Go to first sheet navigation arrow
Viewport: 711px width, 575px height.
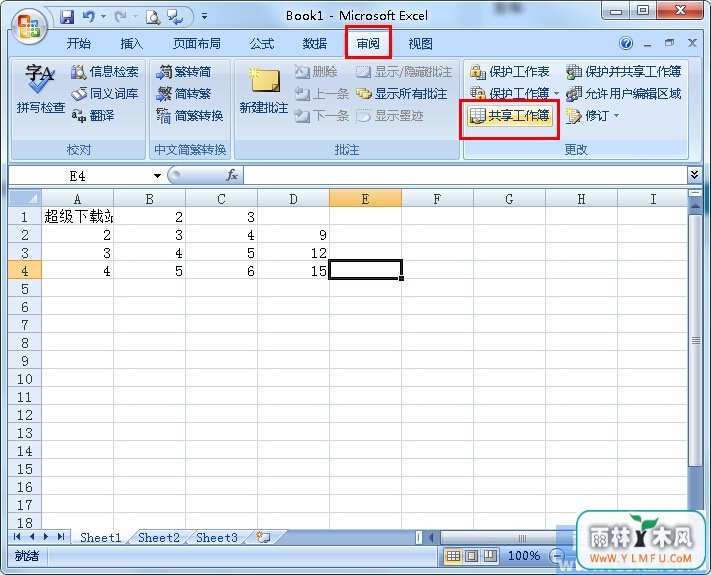[17, 537]
